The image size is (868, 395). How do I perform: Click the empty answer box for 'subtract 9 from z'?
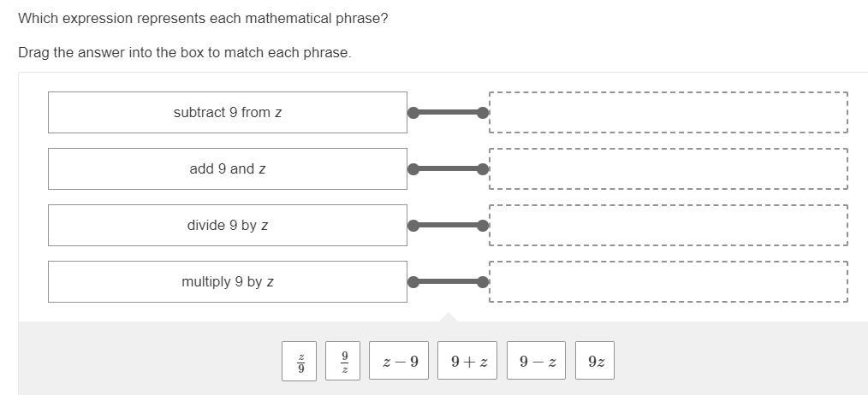coord(668,113)
